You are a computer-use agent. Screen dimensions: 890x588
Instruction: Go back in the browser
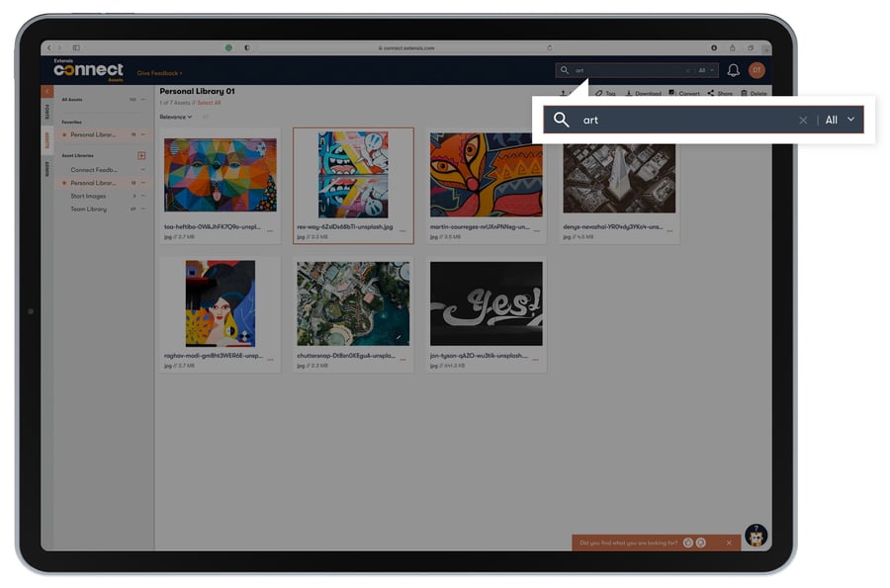(48, 47)
